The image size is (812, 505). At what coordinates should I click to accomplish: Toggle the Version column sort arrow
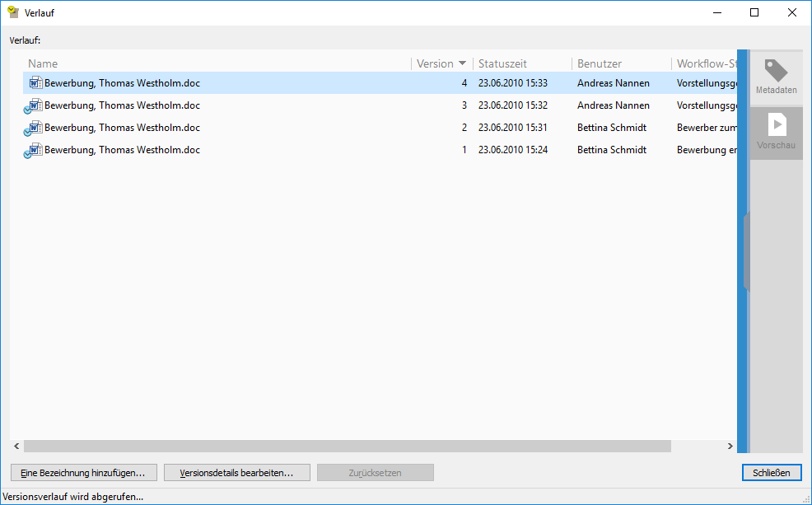pyautogui.click(x=463, y=63)
